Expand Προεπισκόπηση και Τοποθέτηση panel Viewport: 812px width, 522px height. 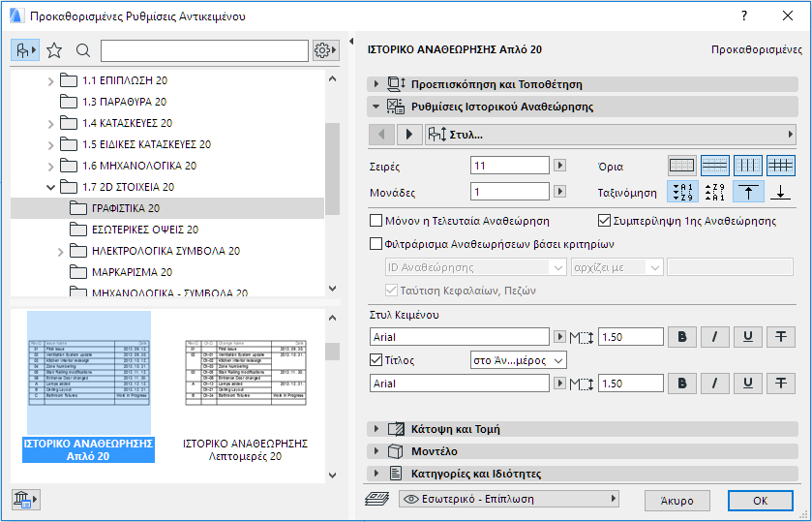pyautogui.click(x=376, y=84)
